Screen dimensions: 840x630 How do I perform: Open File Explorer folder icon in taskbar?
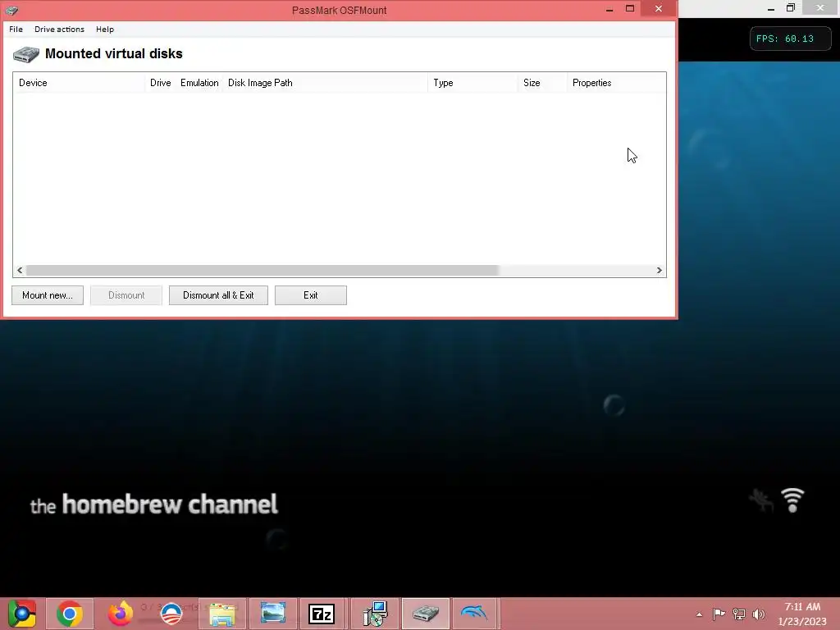[x=222, y=614]
